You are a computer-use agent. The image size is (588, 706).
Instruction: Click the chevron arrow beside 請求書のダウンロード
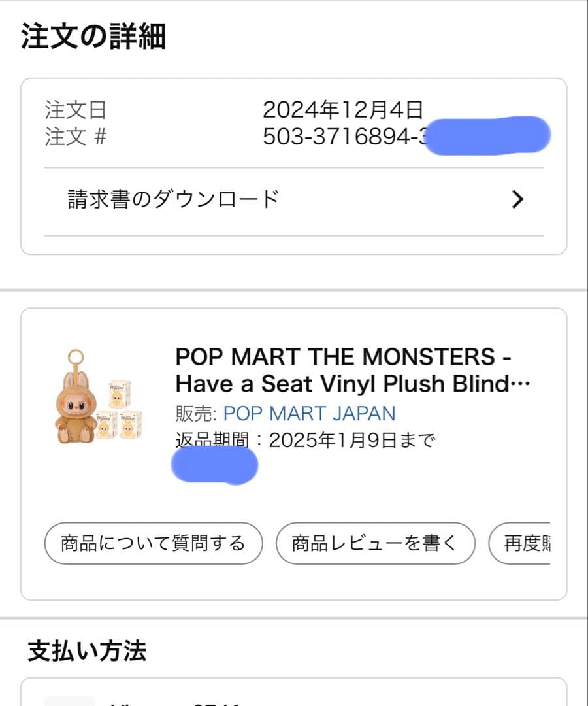517,199
